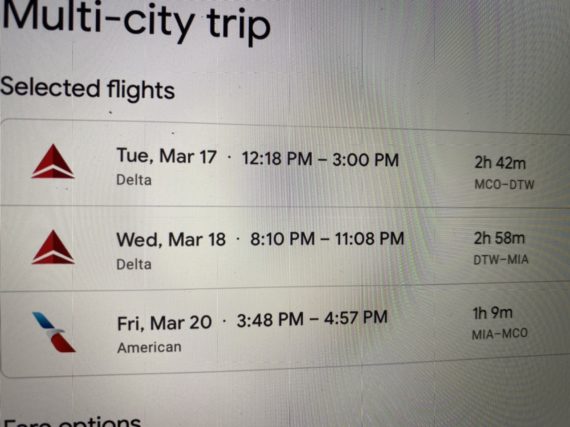Select the Wed, Mar 18 flight date
The height and width of the screenshot is (427, 570).
[x=171, y=240]
